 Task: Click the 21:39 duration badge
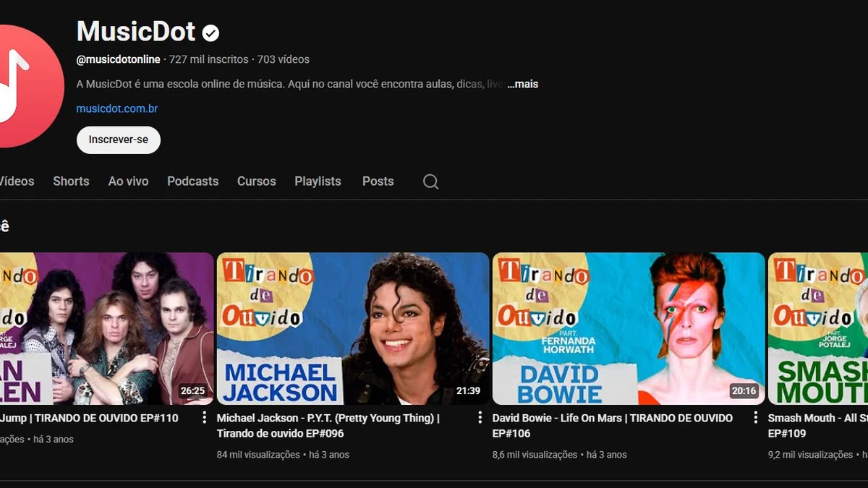click(469, 391)
